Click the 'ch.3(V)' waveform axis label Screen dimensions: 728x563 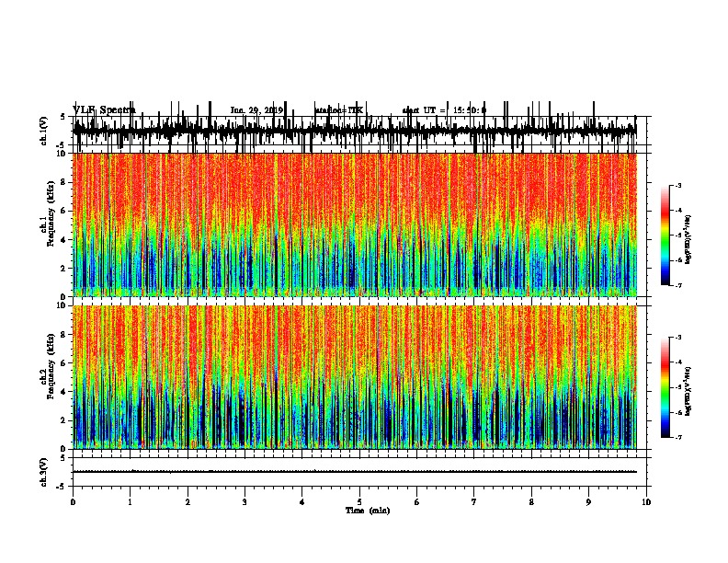pos(44,473)
